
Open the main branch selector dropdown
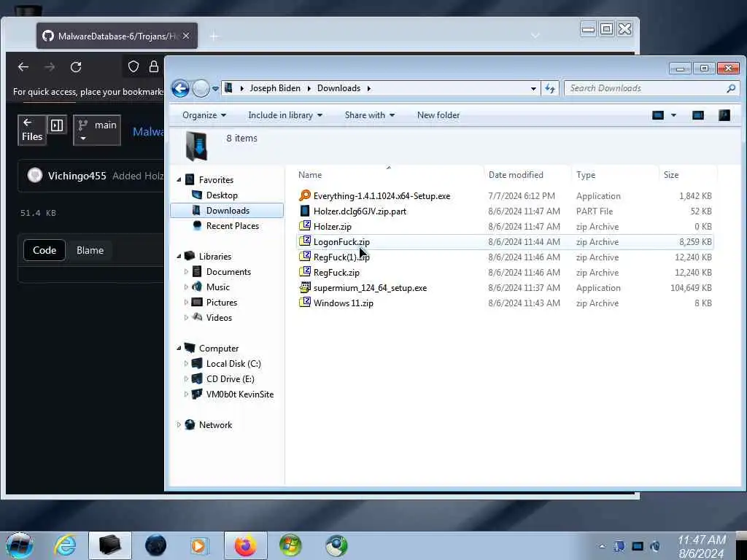pyautogui.click(x=97, y=130)
